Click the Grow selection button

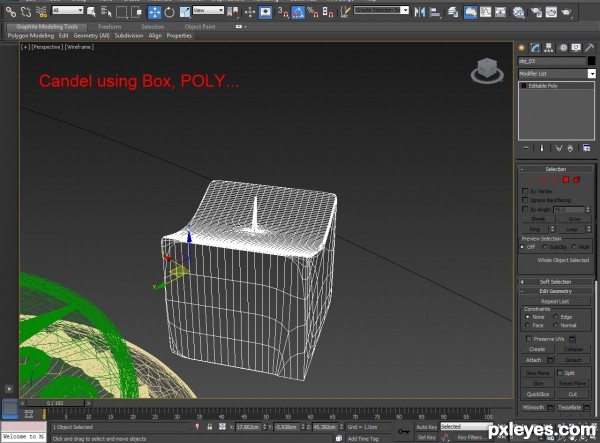tap(574, 219)
